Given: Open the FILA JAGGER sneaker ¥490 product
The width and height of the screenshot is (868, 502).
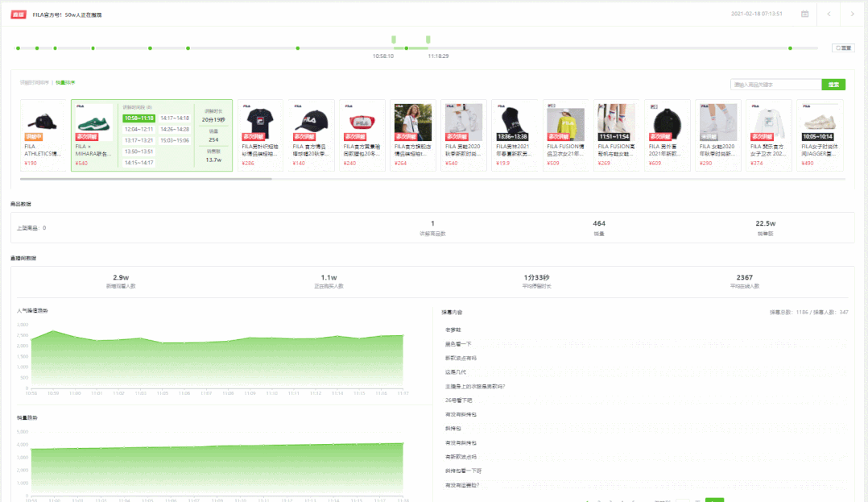Looking at the screenshot, I should [x=820, y=135].
